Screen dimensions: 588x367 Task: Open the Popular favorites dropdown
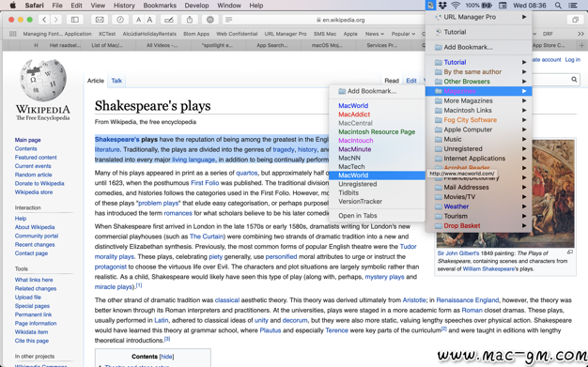click(403, 34)
